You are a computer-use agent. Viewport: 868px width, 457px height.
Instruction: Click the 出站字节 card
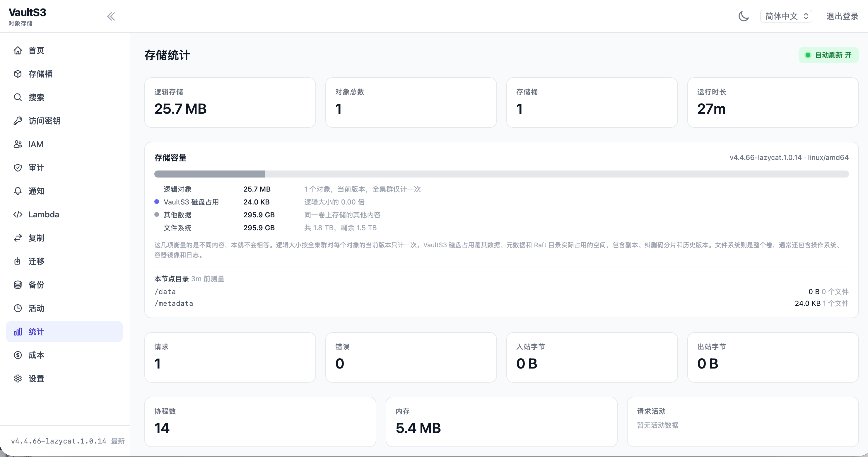tap(773, 357)
